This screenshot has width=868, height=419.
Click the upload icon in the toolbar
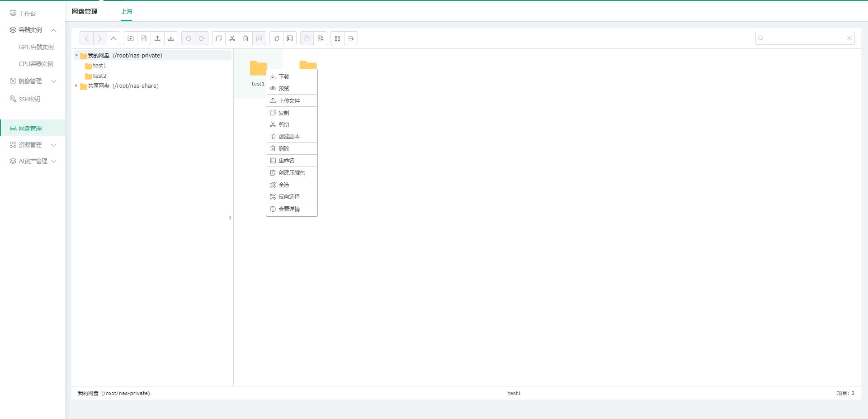[x=157, y=38]
